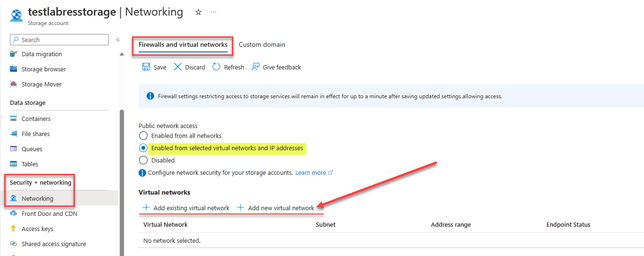The height and width of the screenshot is (256, 644).
Task: Click the Save disk icon
Action: [x=146, y=67]
